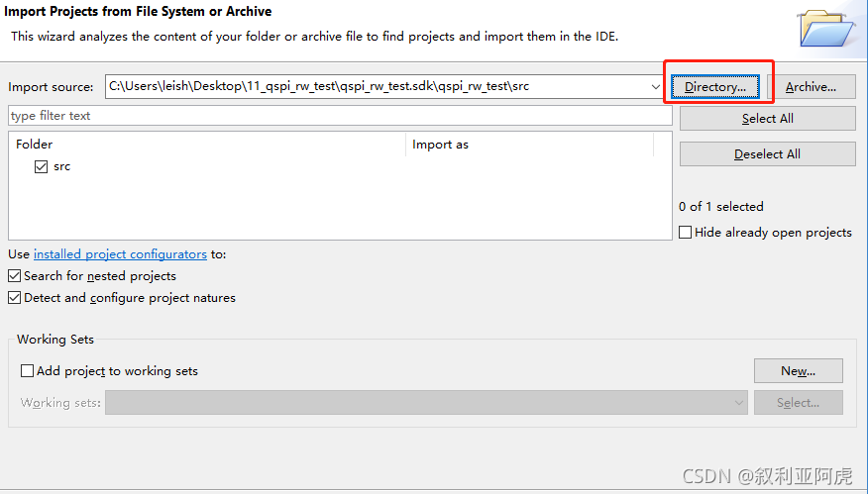868x494 pixels.
Task: Open installed project configurators link
Action: 120,253
